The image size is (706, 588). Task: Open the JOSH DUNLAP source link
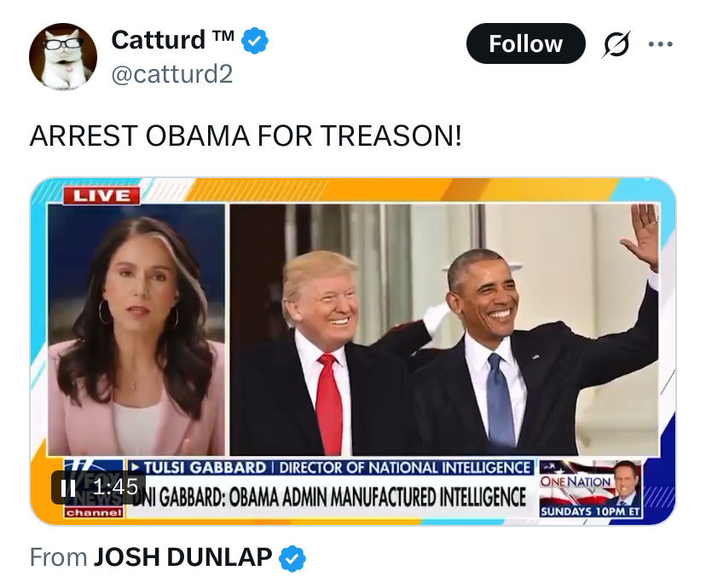click(182, 557)
